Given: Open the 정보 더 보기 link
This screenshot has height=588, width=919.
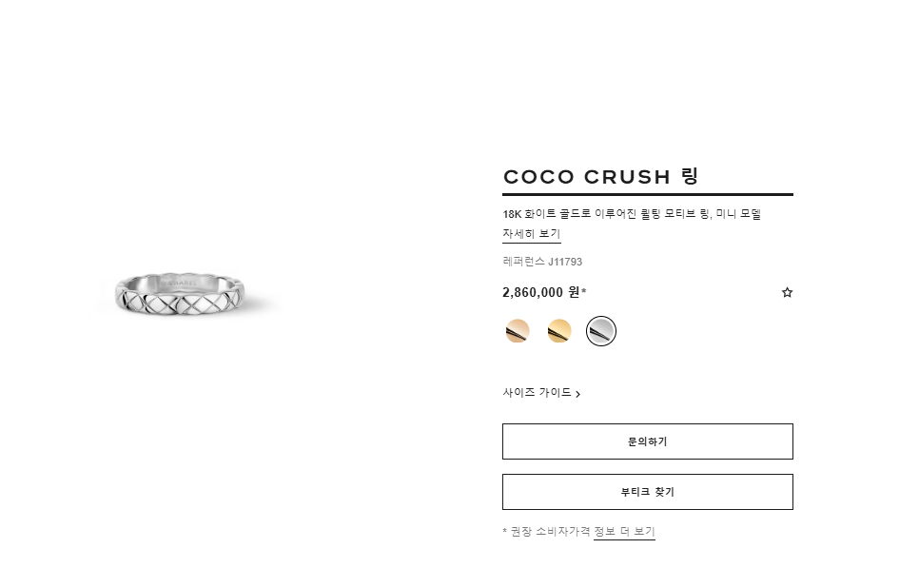Looking at the screenshot, I should (624, 532).
